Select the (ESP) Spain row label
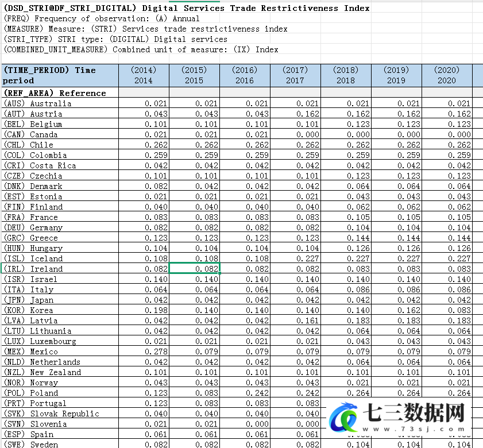 60,434
